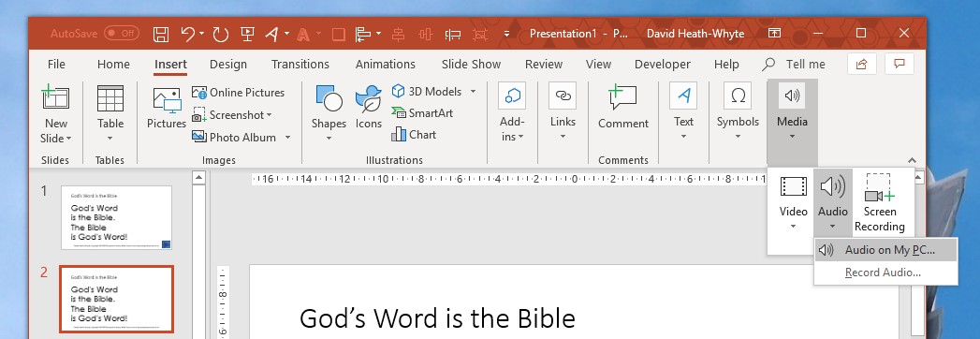The image size is (980, 339).
Task: Click the Audio button in Media
Action: click(832, 203)
